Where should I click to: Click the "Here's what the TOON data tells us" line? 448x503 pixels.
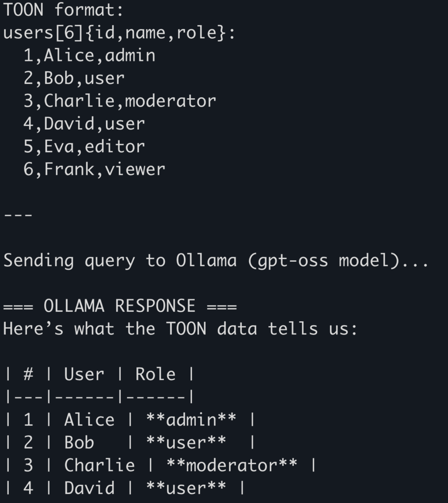coord(181,329)
